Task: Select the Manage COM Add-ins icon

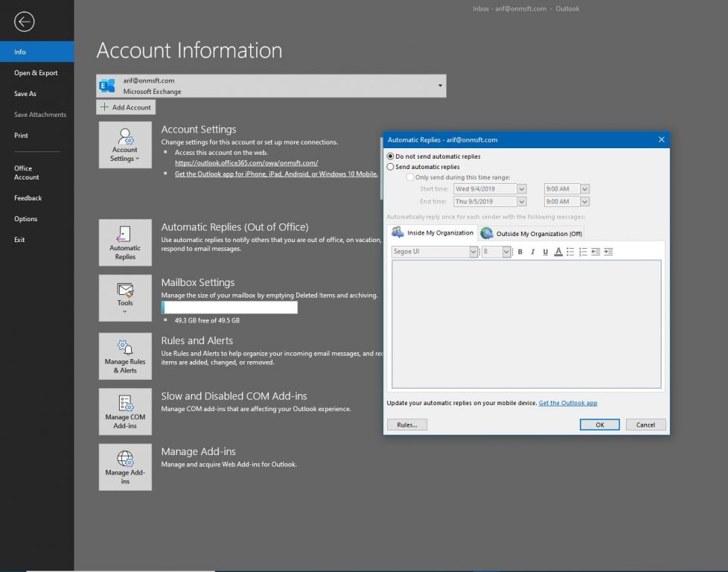Action: click(124, 410)
